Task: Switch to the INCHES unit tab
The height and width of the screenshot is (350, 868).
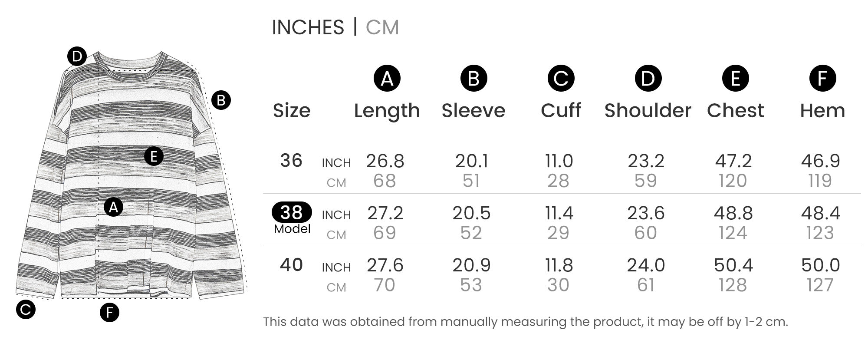Action: click(308, 27)
